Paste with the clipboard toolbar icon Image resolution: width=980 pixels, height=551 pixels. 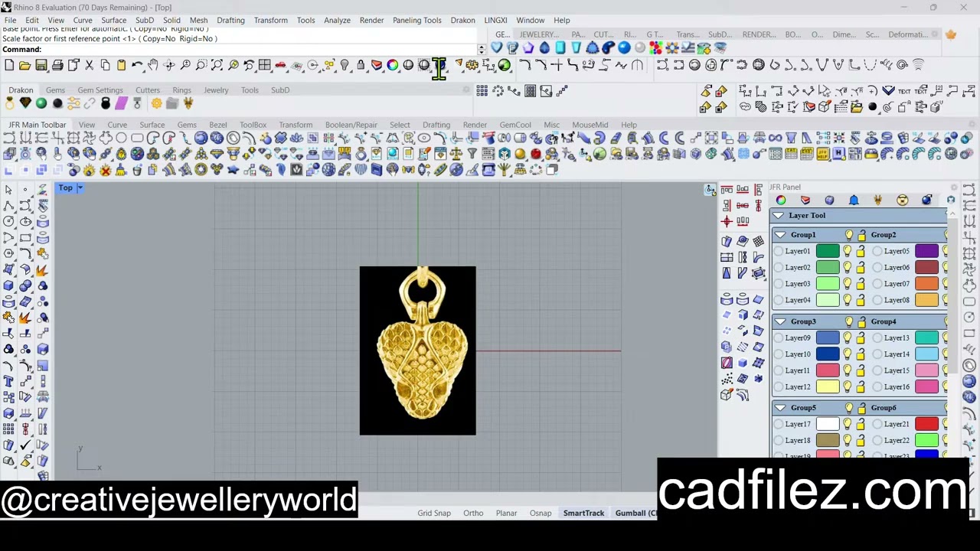coord(121,65)
